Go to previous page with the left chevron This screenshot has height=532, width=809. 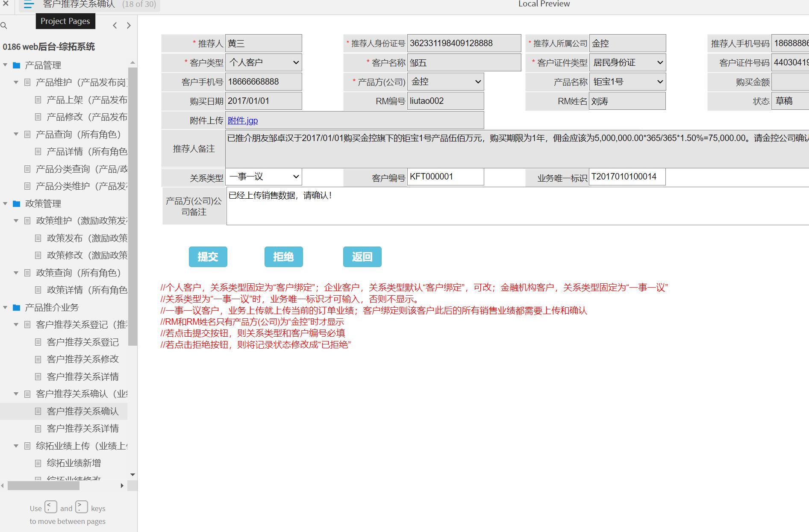click(115, 26)
